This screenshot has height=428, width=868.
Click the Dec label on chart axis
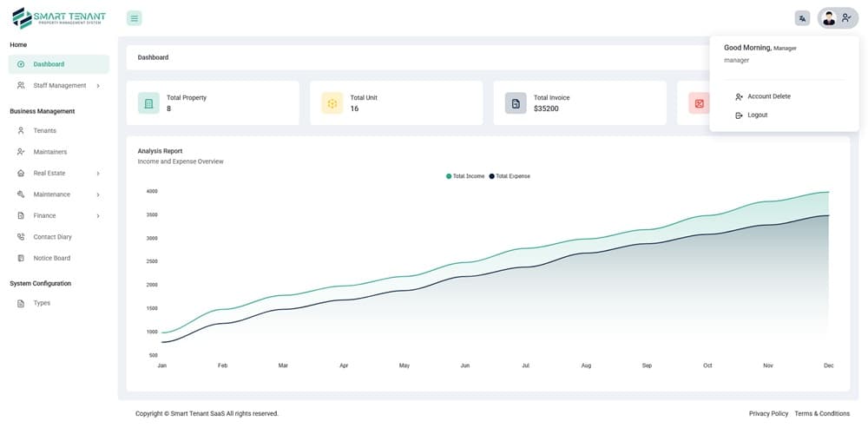click(x=828, y=366)
